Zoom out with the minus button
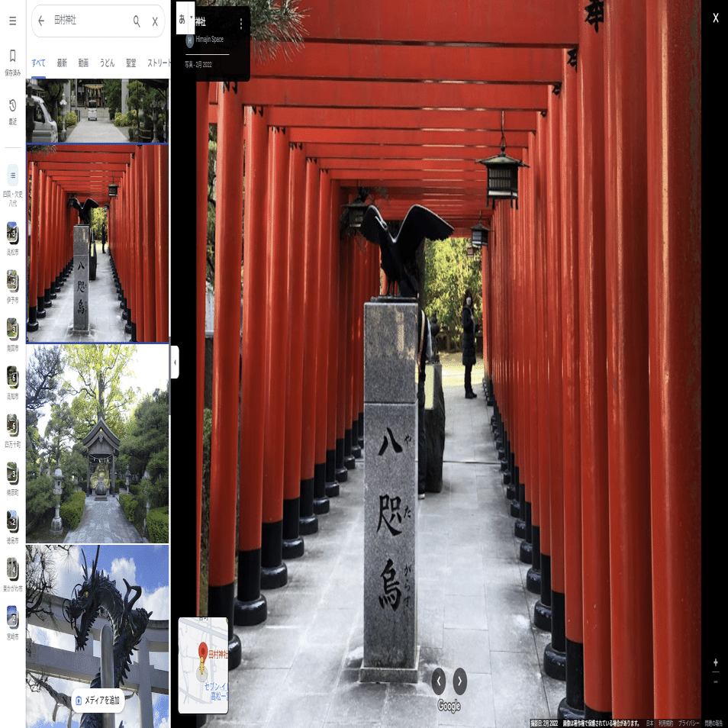 point(716,681)
